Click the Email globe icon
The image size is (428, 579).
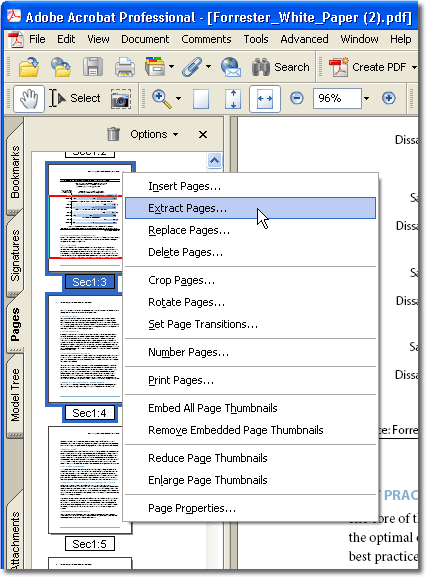pyautogui.click(x=231, y=67)
